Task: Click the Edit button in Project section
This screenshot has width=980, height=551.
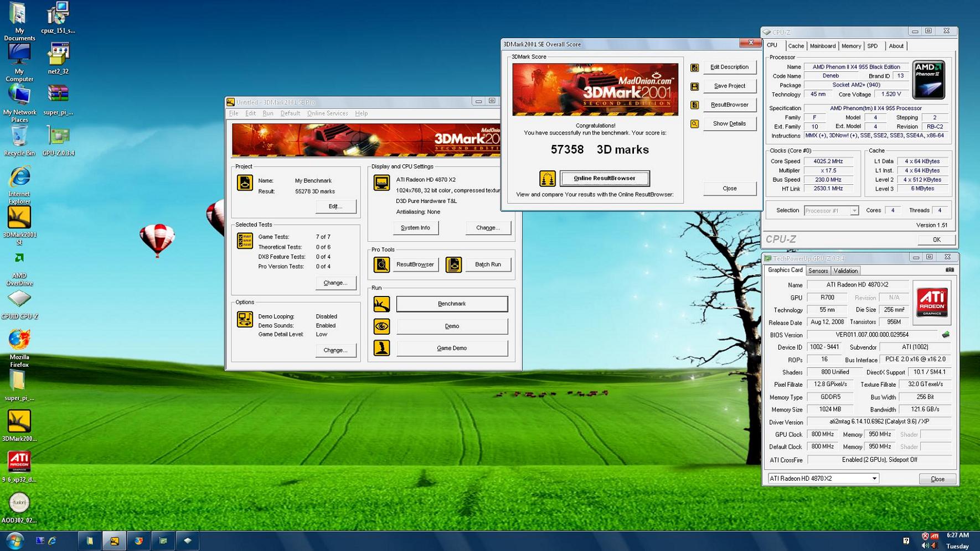Action: point(336,206)
